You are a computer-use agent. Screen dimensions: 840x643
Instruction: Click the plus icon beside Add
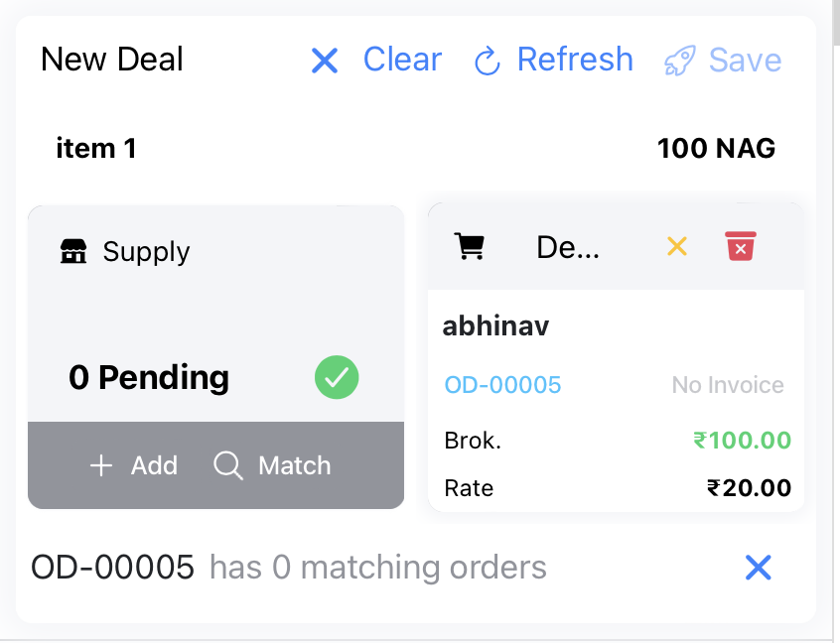click(x=101, y=465)
